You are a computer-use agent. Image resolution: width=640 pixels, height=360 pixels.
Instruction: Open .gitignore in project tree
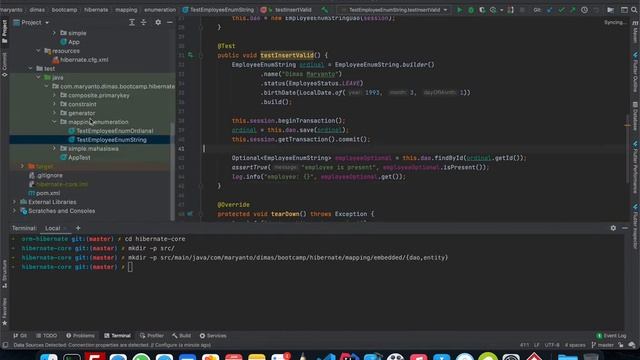pos(46,175)
